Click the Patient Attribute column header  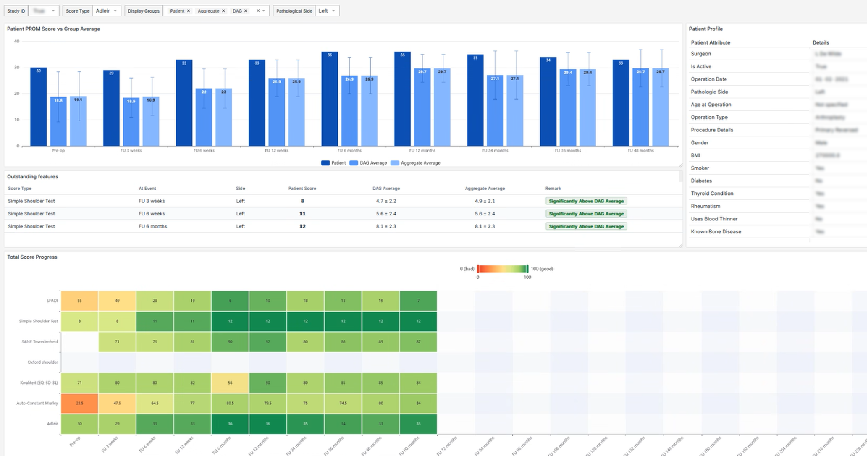tap(710, 42)
